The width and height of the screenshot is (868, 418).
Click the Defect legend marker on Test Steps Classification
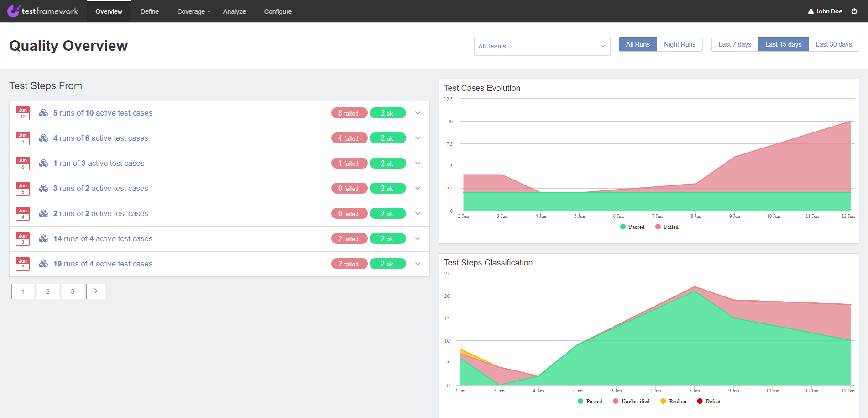click(x=700, y=401)
